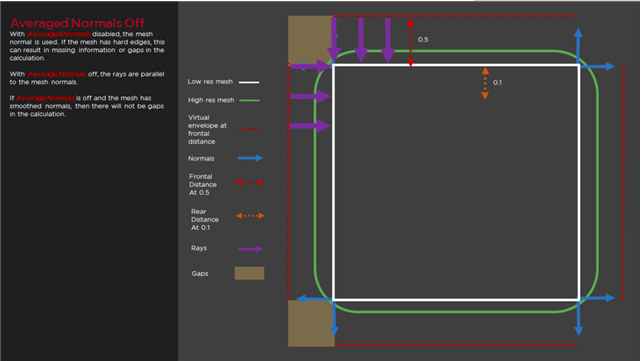Click the orange 0.1 rear distance arrow

(485, 83)
